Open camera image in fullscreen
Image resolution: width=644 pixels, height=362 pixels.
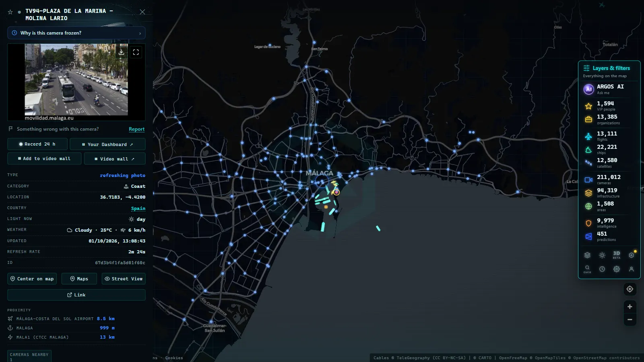[136, 52]
